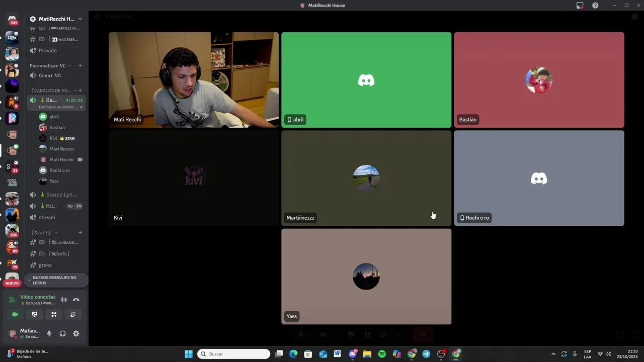644x362 pixels.
Task: Mute microphone in user panel
Action: (49, 333)
